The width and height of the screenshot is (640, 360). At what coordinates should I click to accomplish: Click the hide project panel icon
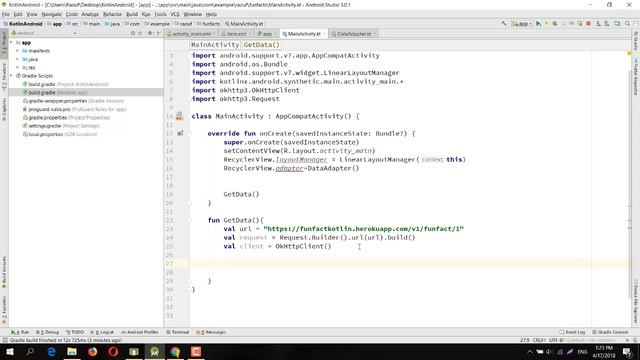click(x=158, y=33)
